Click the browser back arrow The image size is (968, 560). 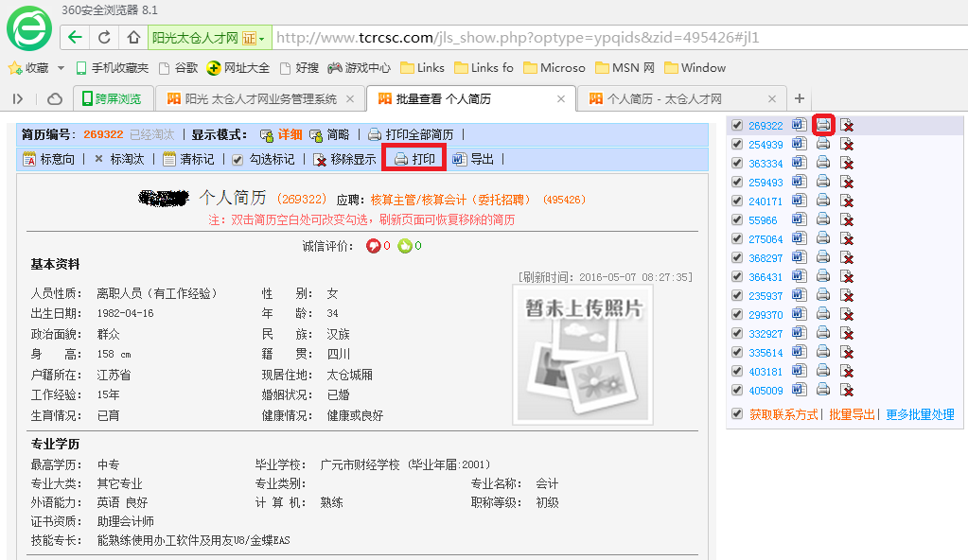pos(75,38)
